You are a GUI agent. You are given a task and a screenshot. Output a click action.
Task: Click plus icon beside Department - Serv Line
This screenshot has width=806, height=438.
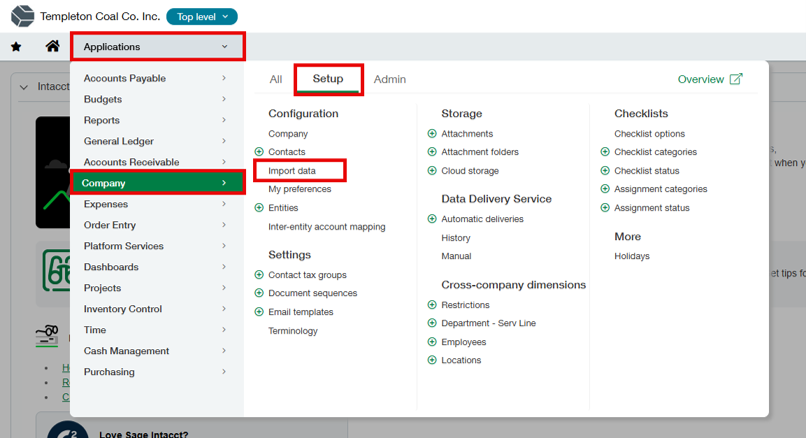click(432, 323)
